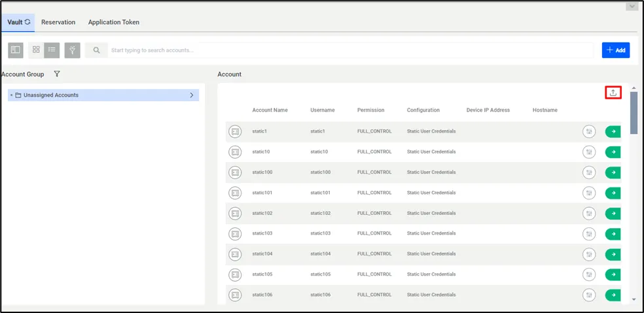Click the blue Add button
This screenshot has width=644, height=313.
tap(616, 50)
